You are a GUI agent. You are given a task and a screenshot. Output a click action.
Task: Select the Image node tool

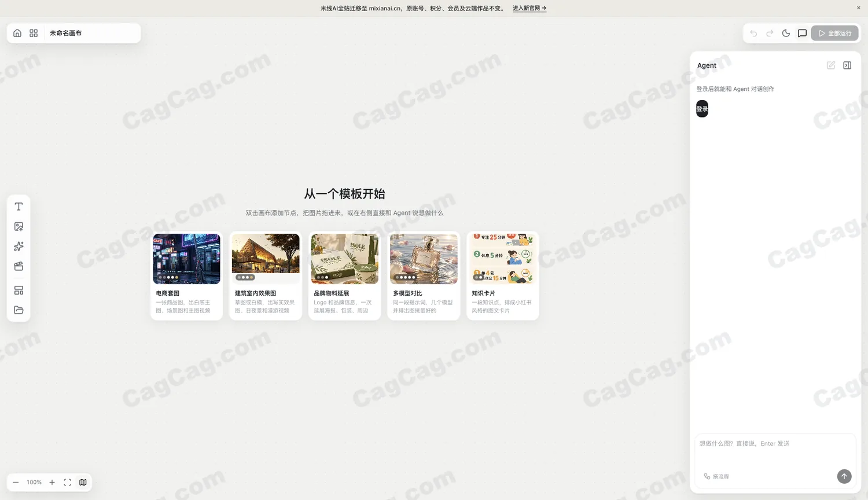point(19,226)
